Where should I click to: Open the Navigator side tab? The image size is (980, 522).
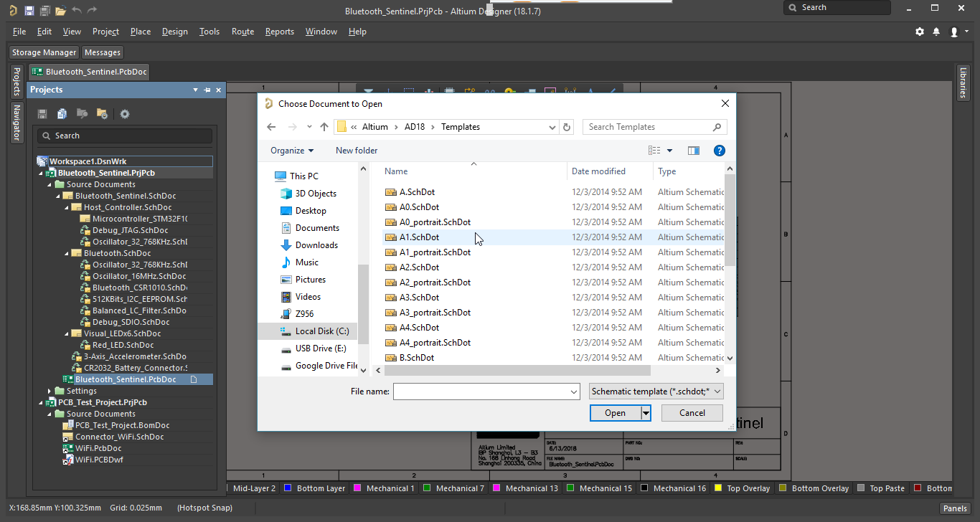[17, 122]
